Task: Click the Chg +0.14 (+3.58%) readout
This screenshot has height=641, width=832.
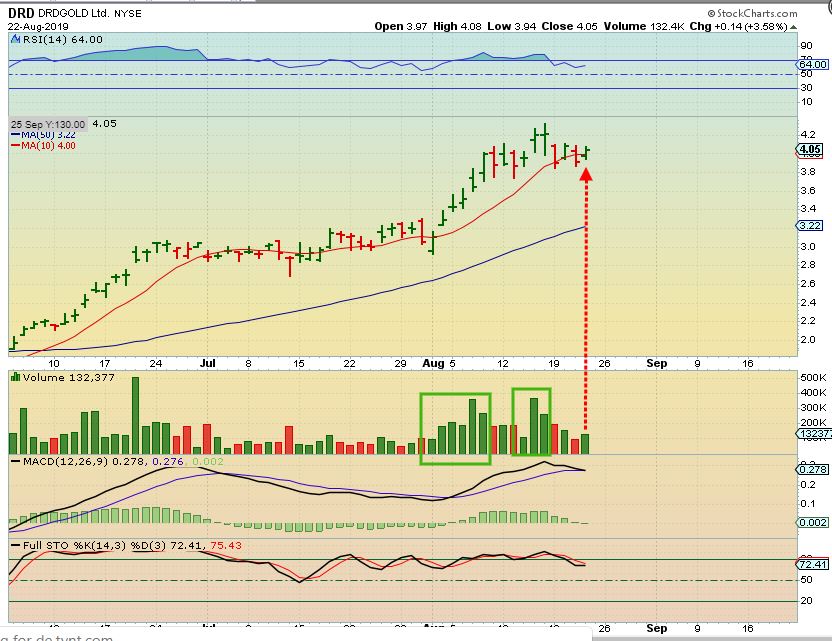Action: point(738,26)
